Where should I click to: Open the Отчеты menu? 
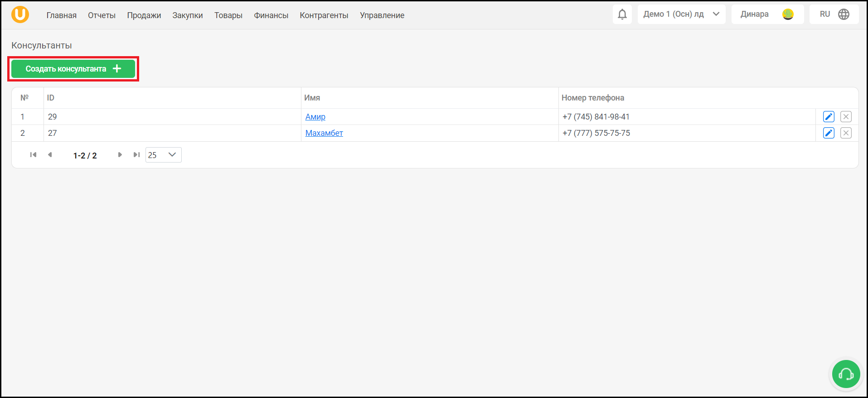(102, 15)
